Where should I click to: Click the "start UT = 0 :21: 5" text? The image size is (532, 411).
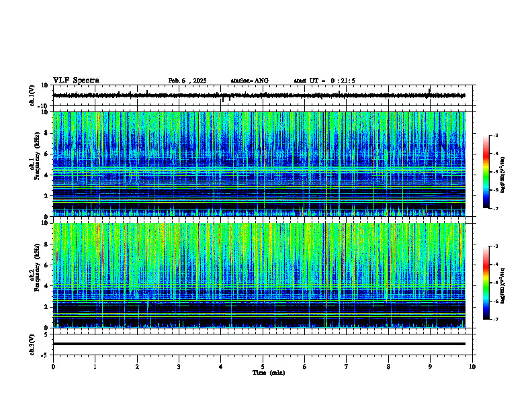click(x=324, y=81)
